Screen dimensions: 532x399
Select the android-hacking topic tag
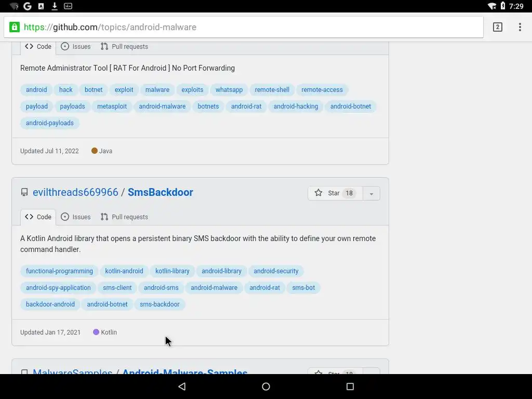[x=296, y=106]
